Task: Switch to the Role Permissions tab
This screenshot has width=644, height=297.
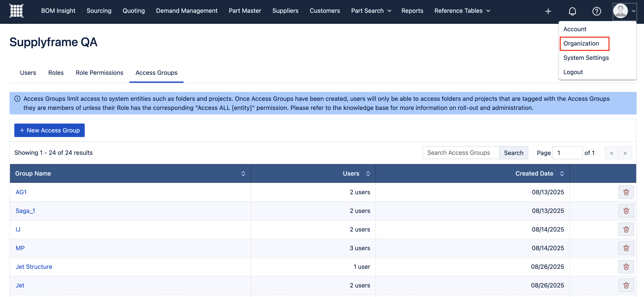Action: (x=99, y=73)
